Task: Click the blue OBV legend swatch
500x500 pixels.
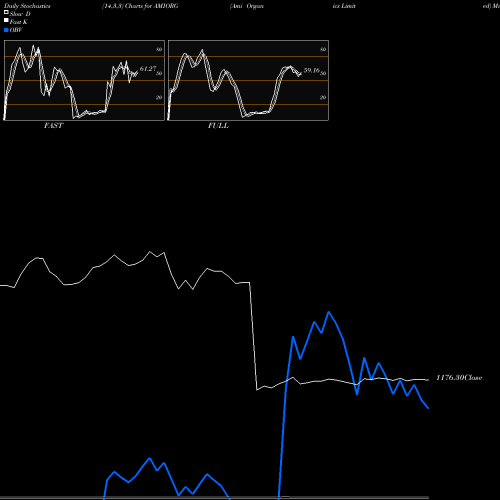Action: [x=6, y=30]
